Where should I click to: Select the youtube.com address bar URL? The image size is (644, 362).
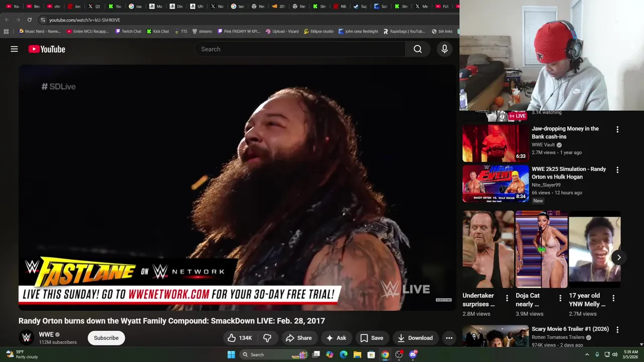[85, 20]
